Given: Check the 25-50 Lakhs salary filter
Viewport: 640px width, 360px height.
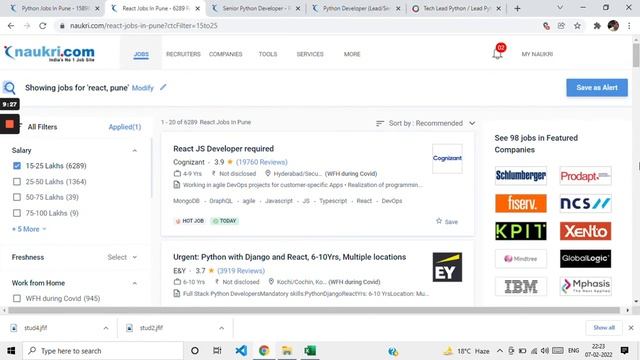Looking at the screenshot, I should tap(17, 182).
